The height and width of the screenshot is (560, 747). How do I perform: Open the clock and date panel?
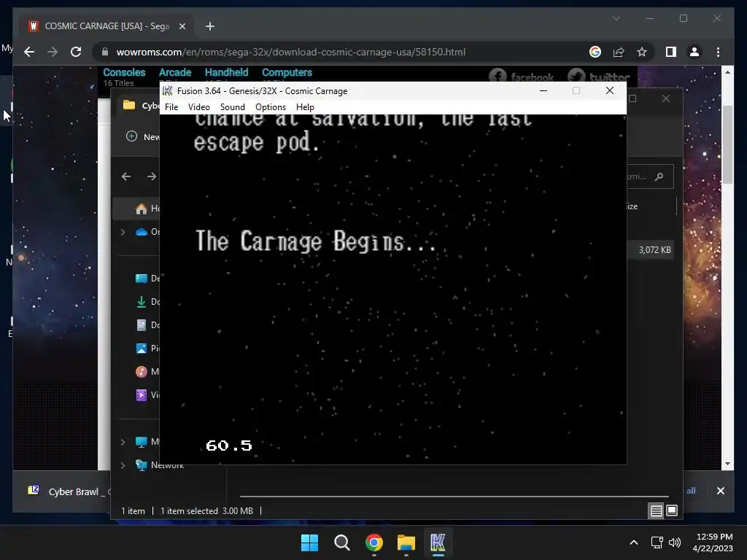point(713,542)
